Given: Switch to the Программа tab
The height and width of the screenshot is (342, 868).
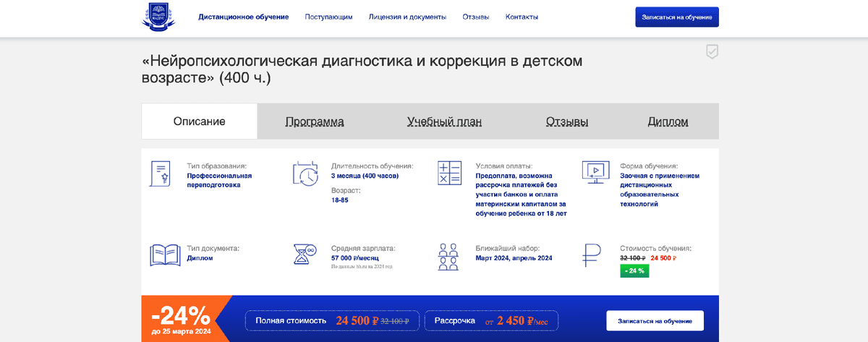Looking at the screenshot, I should [315, 121].
